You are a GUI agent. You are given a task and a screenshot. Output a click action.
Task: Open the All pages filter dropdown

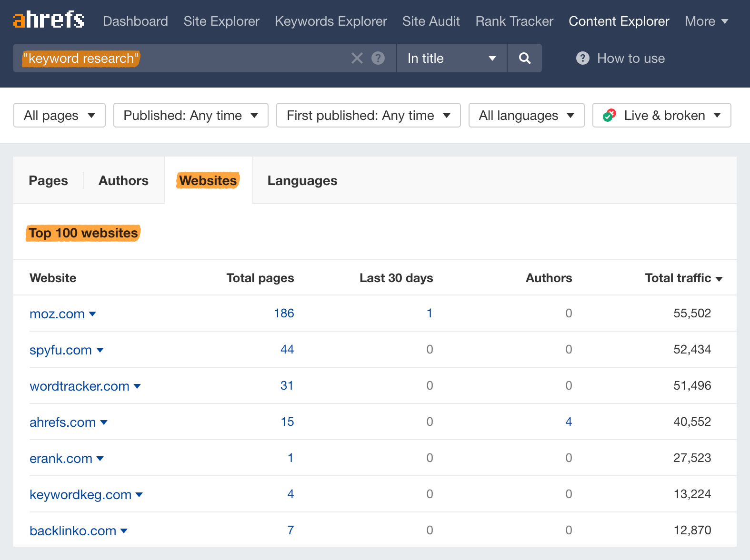coord(60,115)
